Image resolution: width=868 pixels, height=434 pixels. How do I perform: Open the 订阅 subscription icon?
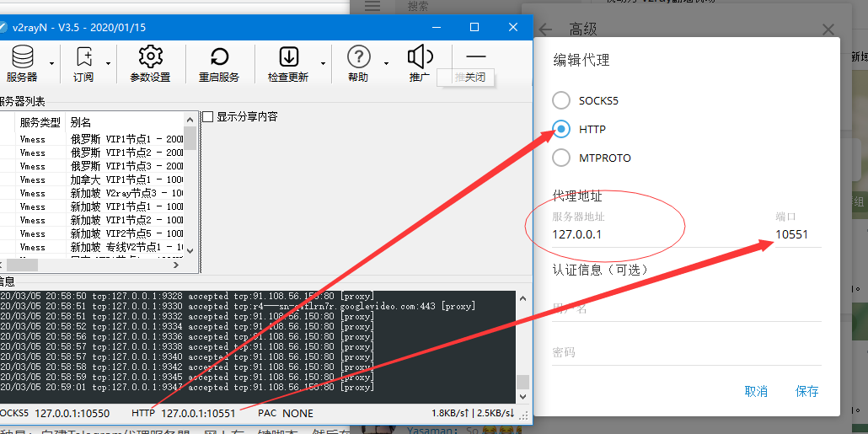coord(83,64)
